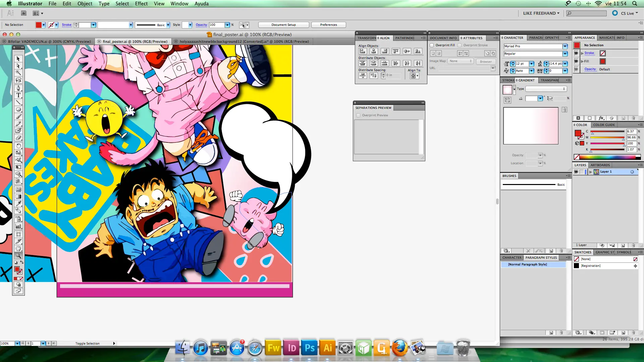This screenshot has width=644, height=362.
Task: Click the Browser button in Attributes
Action: [486, 62]
